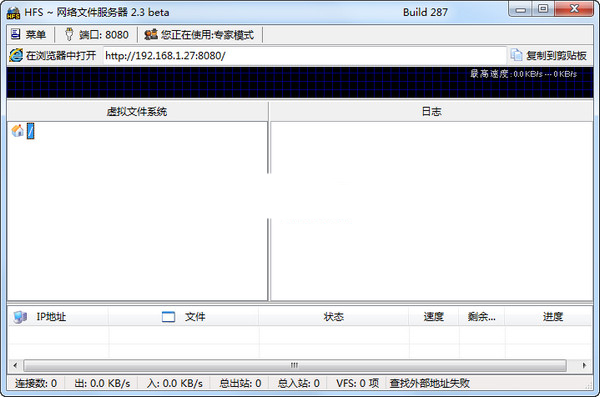This screenshot has height=397, width=600.
Task: Click 入: 0.0 KB/s status entry
Action: click(x=174, y=383)
